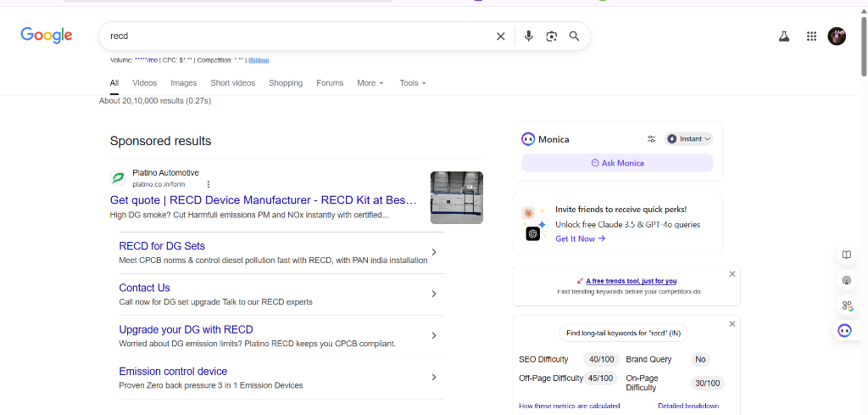Click the keyword trend bar chart
The width and height of the screenshot is (868, 415).
click(259, 60)
